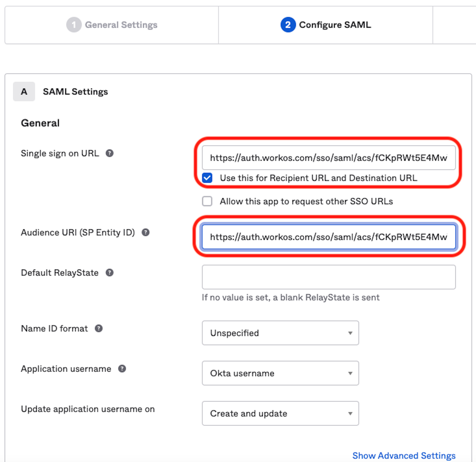Click into the Single sign on URL field

coord(328,158)
